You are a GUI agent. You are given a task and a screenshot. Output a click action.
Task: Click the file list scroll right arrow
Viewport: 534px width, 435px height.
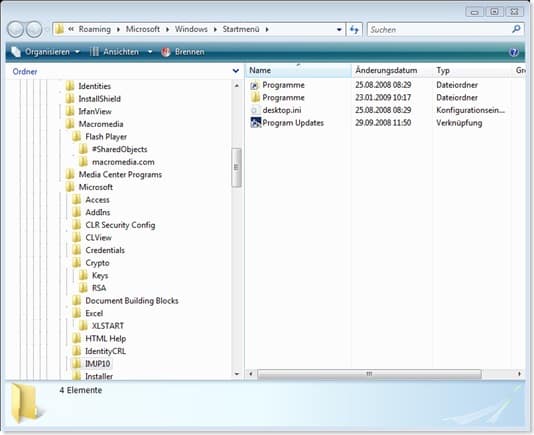pos(519,374)
